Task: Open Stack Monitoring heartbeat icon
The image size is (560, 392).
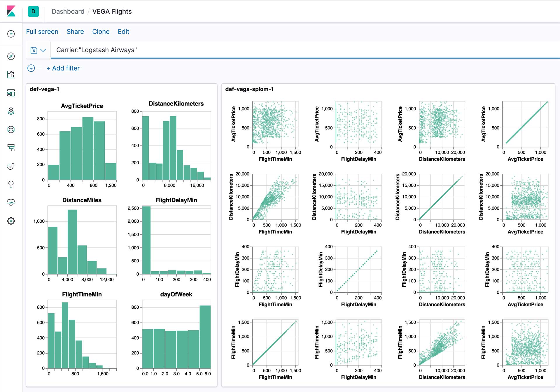Action: coord(11,203)
